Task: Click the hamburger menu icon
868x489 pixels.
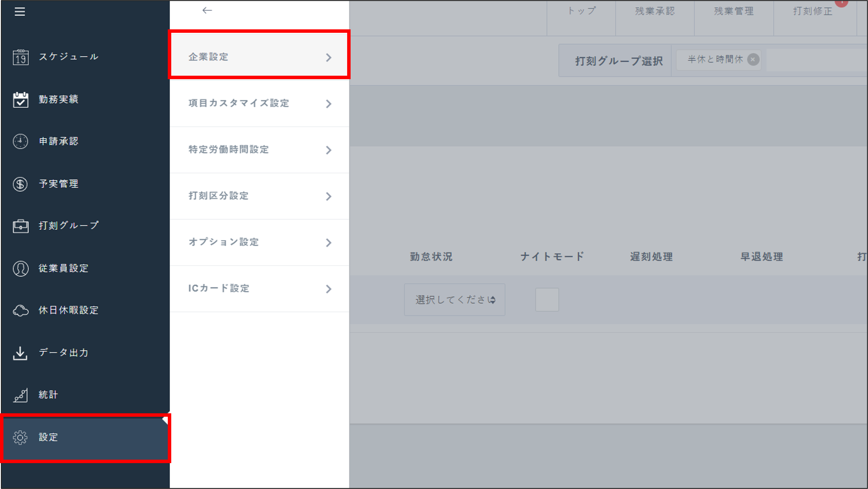Action: [x=19, y=11]
